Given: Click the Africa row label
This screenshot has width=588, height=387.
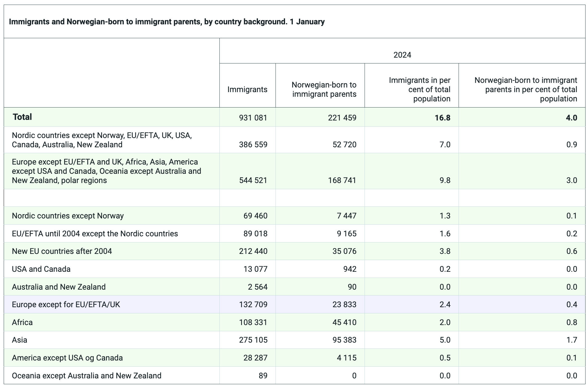Looking at the screenshot, I should 22,322.
